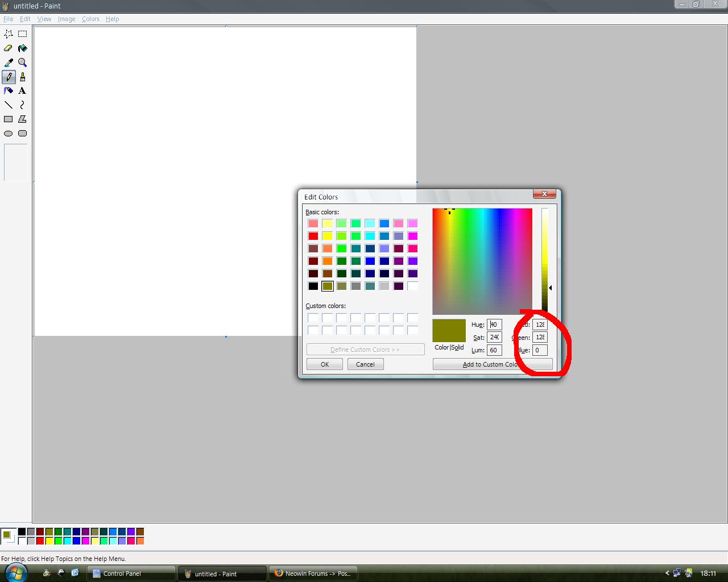Viewport: 728px width, 582px height.
Task: Activate the Airbrush tool
Action: click(x=9, y=91)
